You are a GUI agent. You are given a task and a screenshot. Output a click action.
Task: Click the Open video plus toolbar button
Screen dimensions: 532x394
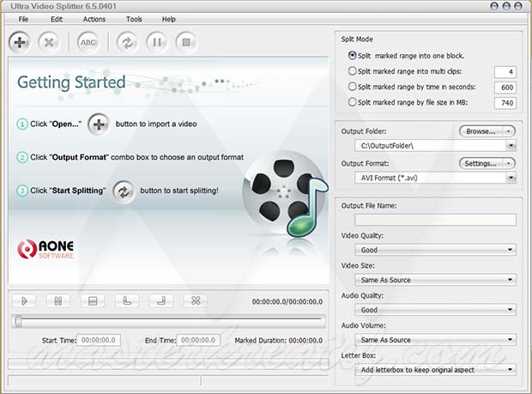[x=20, y=42]
